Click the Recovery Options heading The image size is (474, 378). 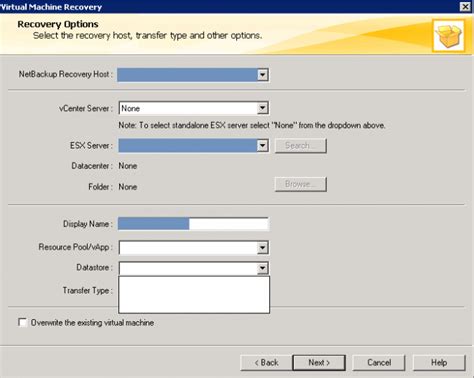click(x=58, y=24)
